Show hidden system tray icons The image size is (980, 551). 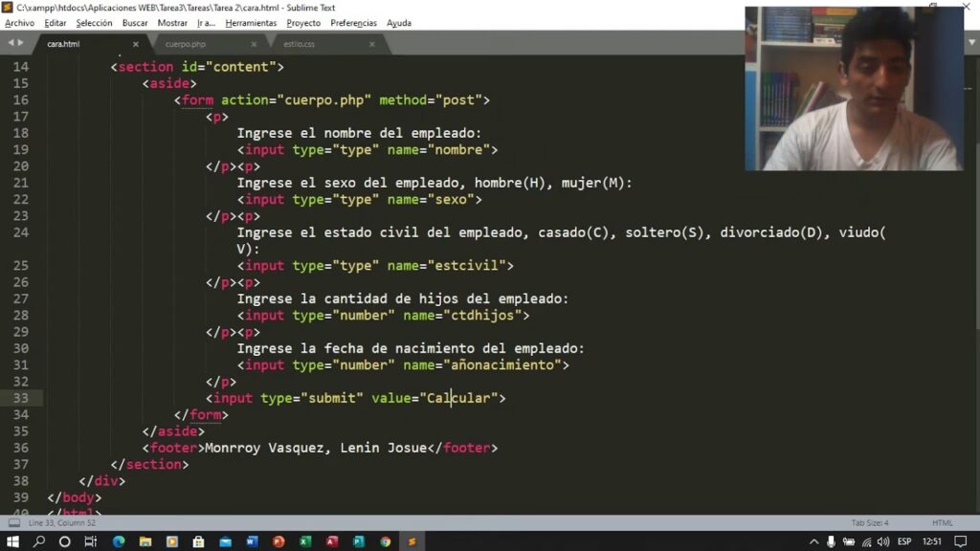pos(814,541)
